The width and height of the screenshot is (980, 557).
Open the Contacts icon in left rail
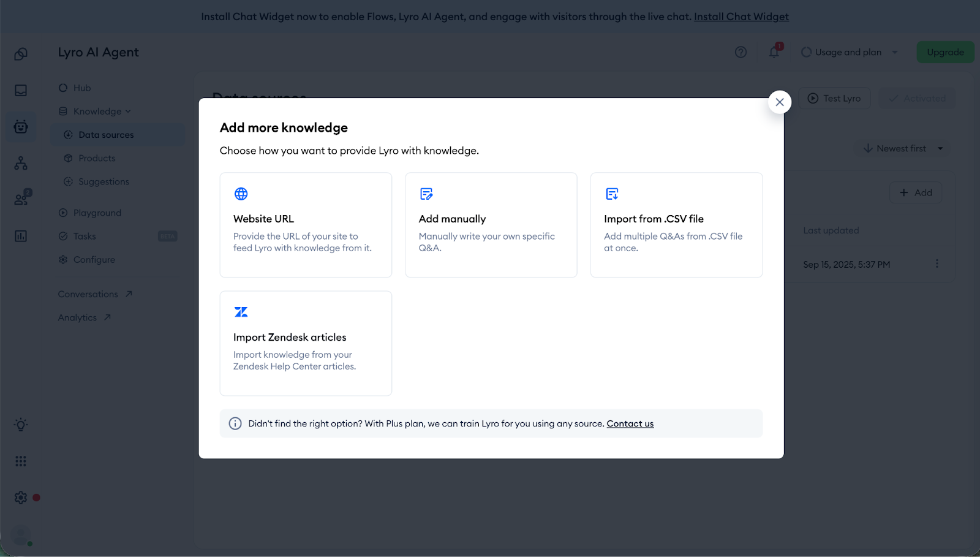[21, 199]
